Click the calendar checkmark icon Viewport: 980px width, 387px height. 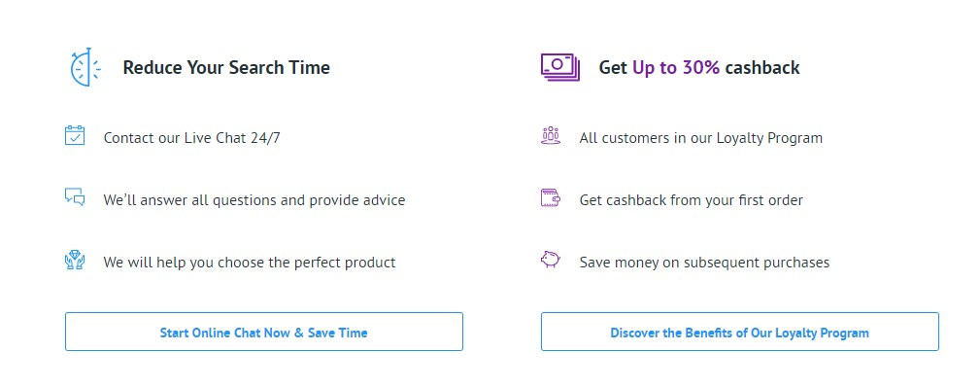tap(75, 135)
